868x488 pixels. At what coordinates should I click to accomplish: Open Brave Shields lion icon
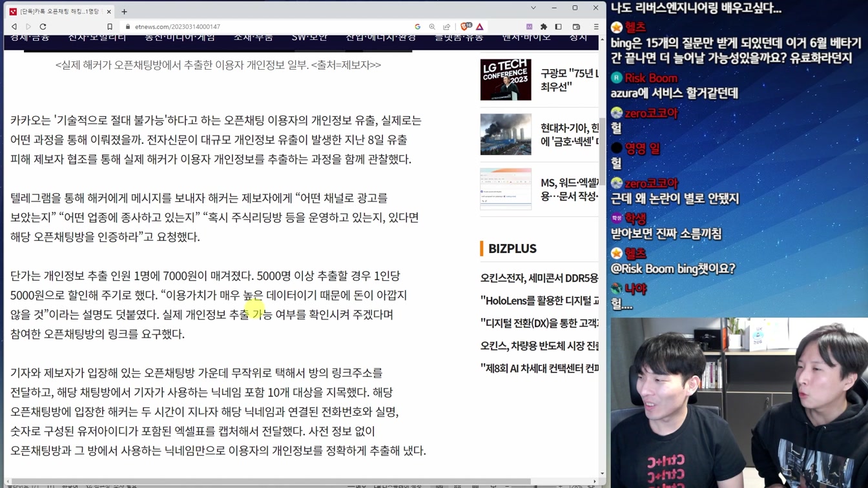click(x=466, y=26)
